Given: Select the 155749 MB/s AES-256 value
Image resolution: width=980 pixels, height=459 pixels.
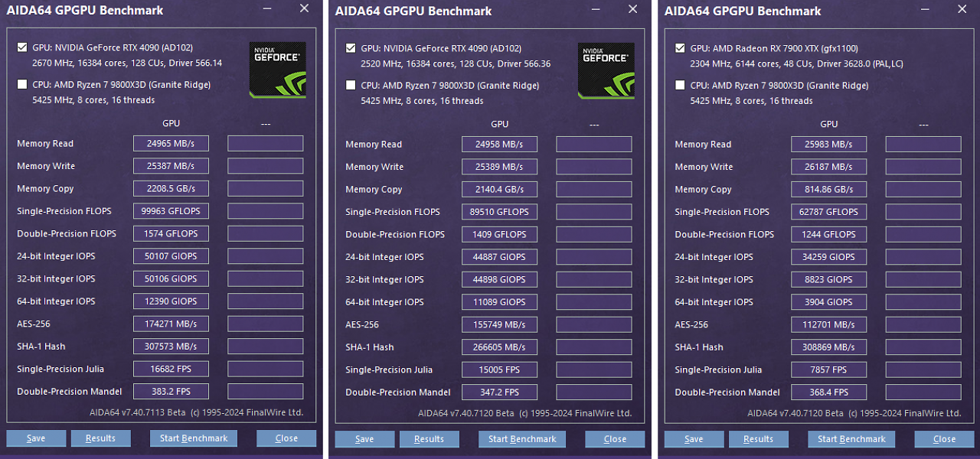Looking at the screenshot, I should pyautogui.click(x=499, y=324).
